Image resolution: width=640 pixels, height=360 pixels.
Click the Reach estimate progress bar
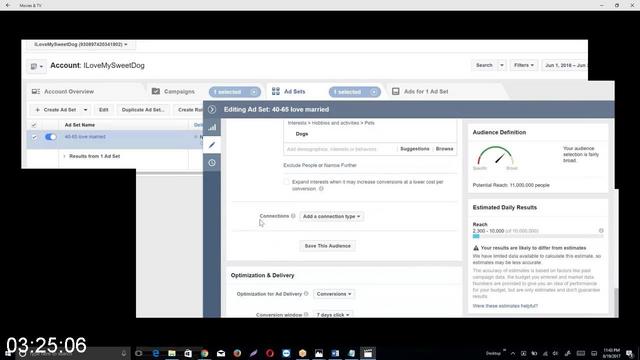pyautogui.click(x=538, y=236)
